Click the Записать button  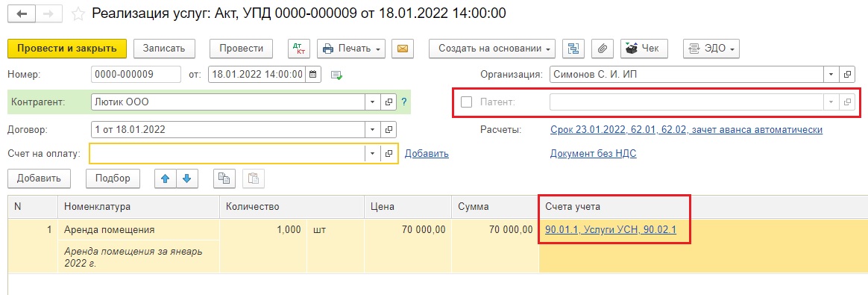164,49
